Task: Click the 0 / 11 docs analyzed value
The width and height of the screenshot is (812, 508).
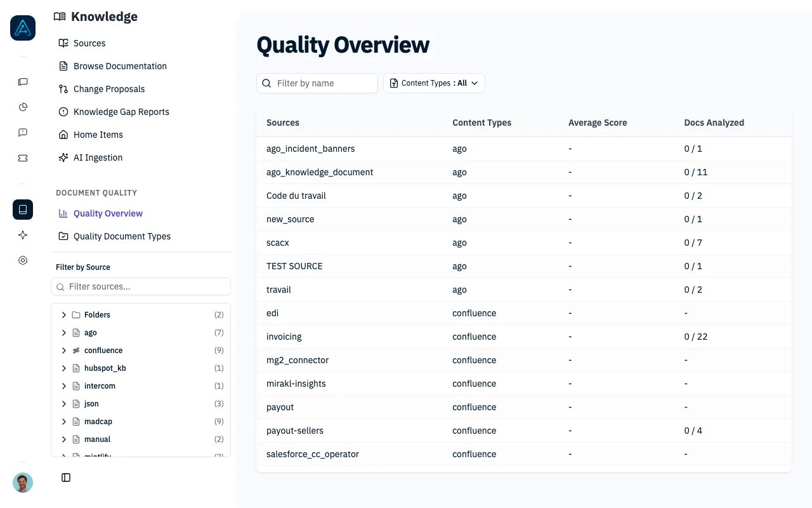Action: [x=696, y=172]
